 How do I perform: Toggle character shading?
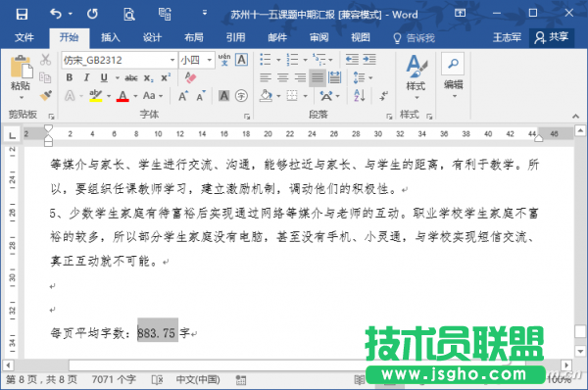pos(223,96)
